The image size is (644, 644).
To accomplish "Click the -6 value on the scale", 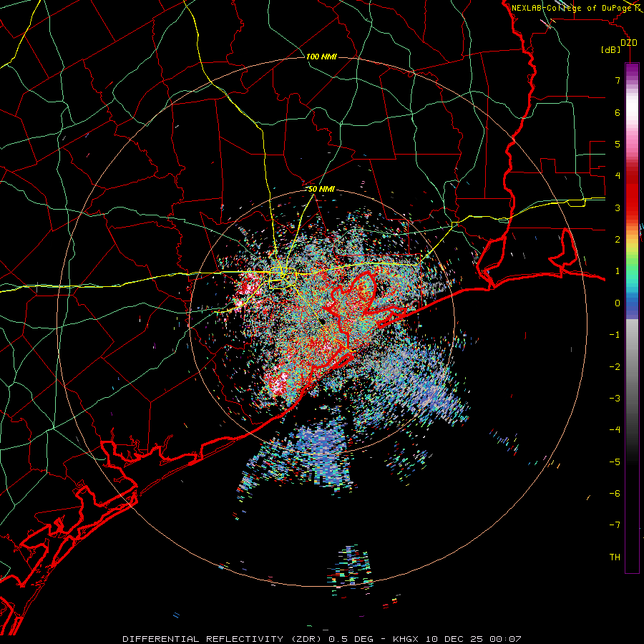I will [615, 494].
